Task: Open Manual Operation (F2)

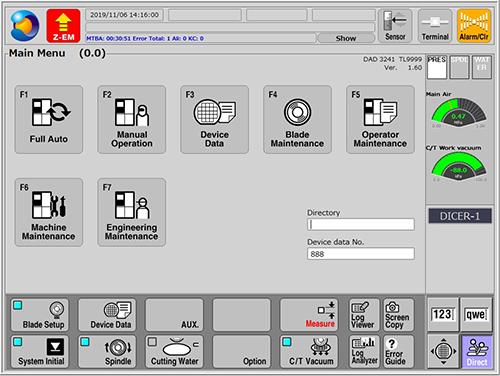Action: tap(132, 119)
